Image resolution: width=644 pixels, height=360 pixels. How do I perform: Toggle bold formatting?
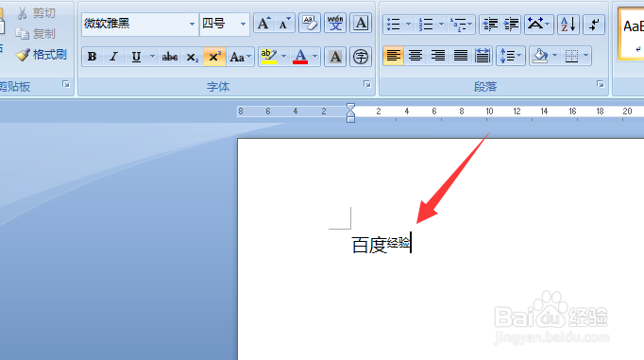(x=93, y=57)
